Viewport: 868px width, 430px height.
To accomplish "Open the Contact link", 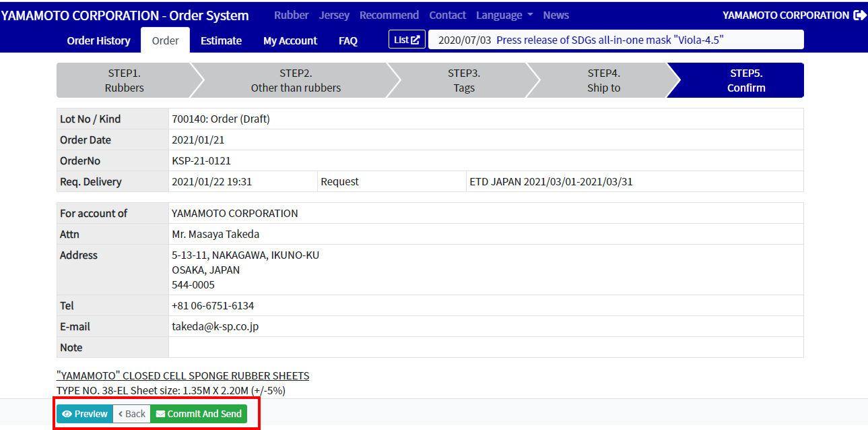I will pos(447,15).
